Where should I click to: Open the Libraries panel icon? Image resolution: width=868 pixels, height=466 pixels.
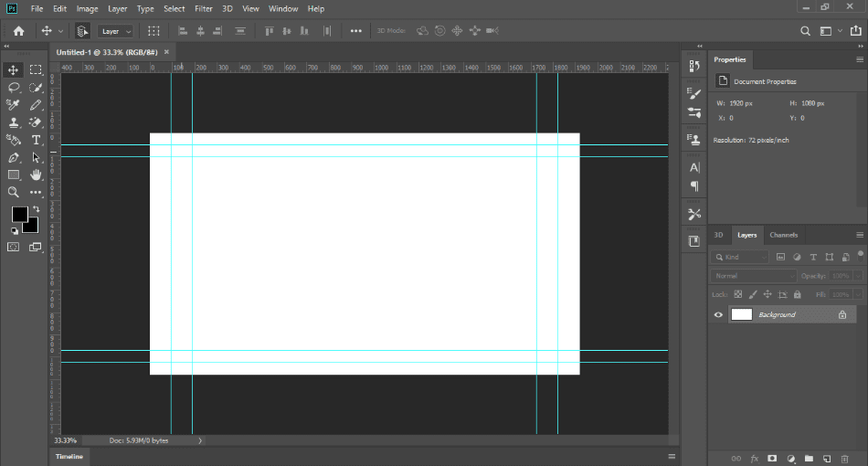pyautogui.click(x=694, y=241)
